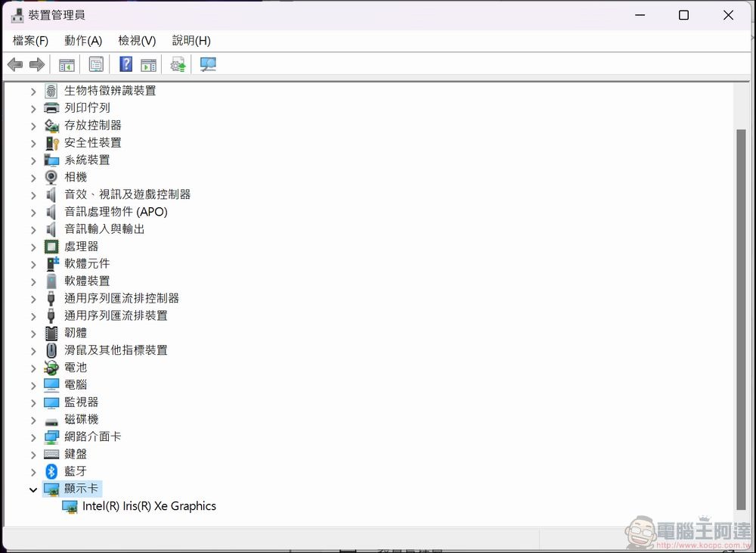
Task: Select Intel(R) Iris(R) Xe Graphics
Action: tap(149, 505)
